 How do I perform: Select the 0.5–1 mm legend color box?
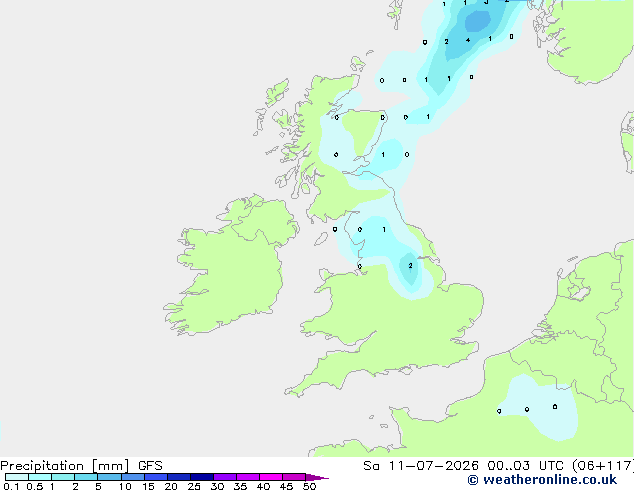pos(40,477)
